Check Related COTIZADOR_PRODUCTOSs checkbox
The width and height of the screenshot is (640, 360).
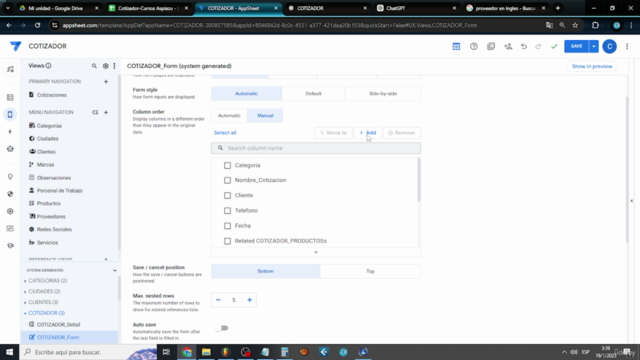[x=227, y=241]
